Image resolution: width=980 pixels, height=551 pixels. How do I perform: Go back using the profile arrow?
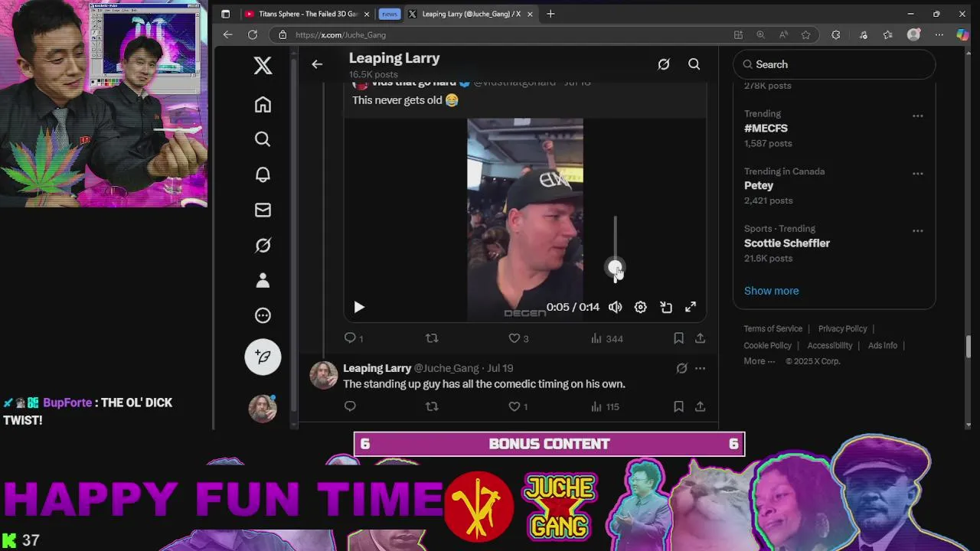[317, 64]
